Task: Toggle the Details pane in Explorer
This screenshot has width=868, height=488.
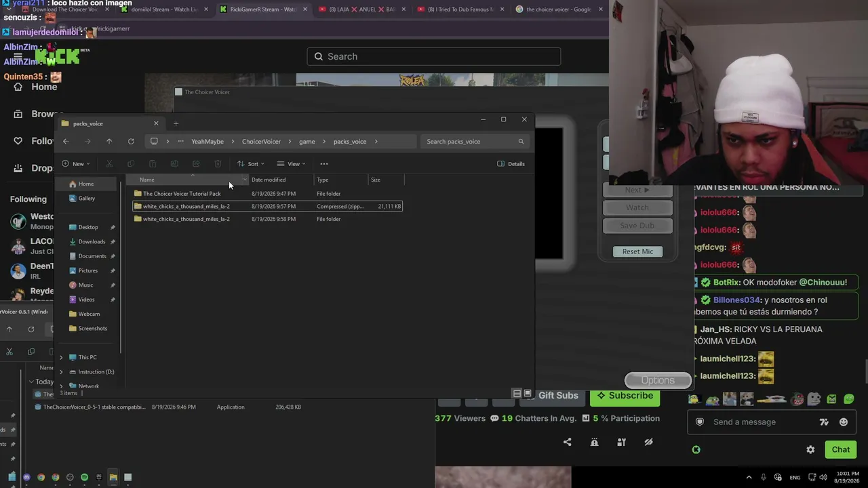Action: pos(511,164)
